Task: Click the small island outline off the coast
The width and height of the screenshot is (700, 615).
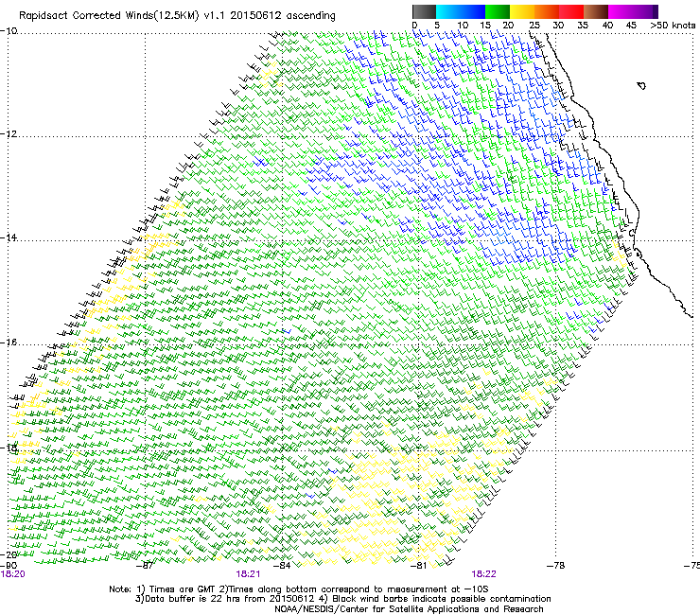Action: (641, 85)
